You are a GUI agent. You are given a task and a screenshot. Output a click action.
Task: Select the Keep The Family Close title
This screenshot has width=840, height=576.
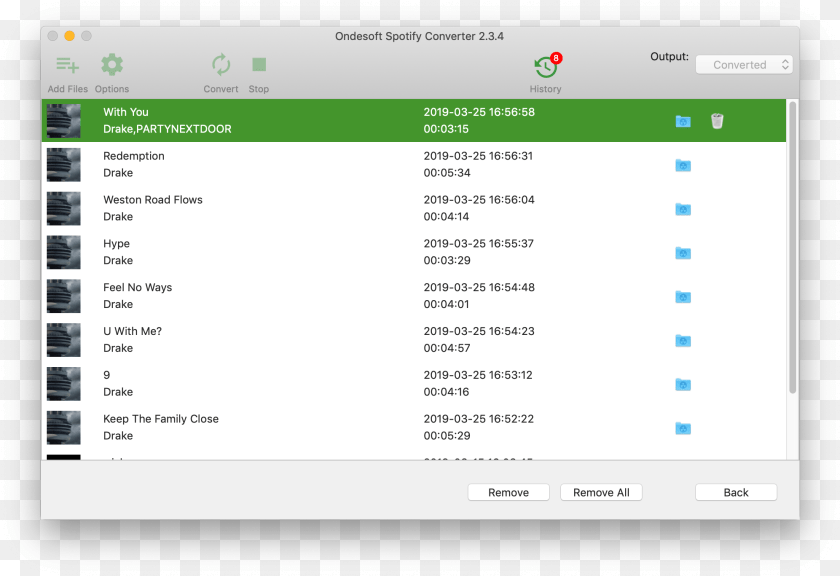(161, 419)
